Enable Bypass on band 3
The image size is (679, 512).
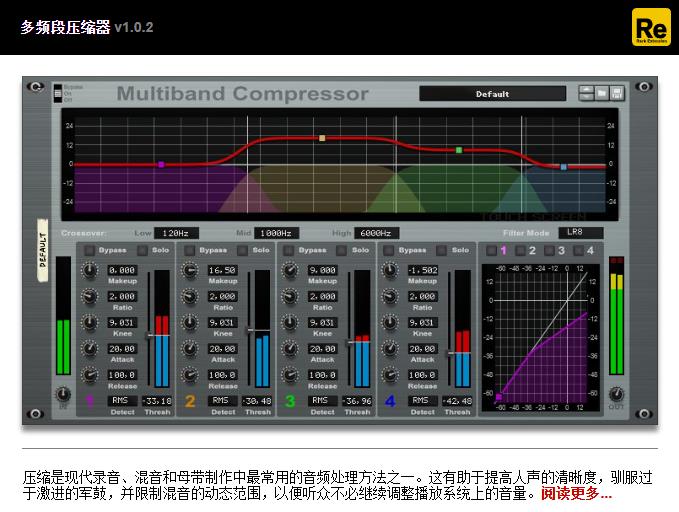[x=289, y=250]
